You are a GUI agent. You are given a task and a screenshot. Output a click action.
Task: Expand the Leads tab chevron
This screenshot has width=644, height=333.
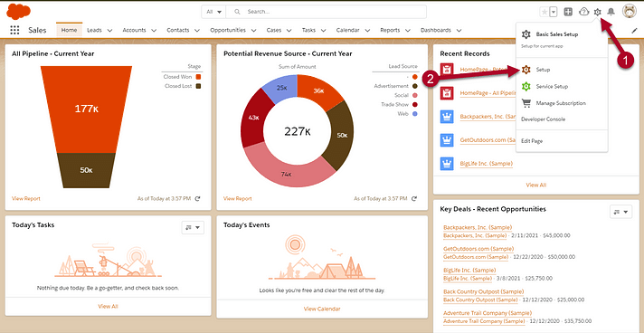109,31
